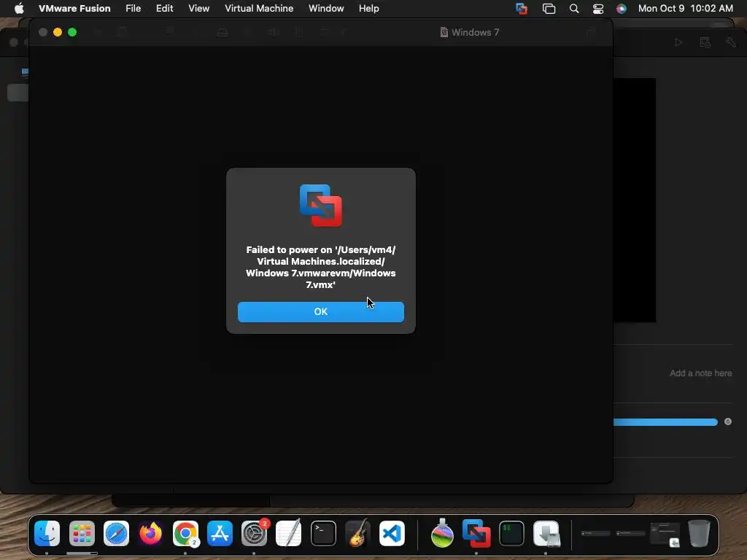Image resolution: width=747 pixels, height=560 pixels.
Task: Open the Window menu
Action: 326,8
